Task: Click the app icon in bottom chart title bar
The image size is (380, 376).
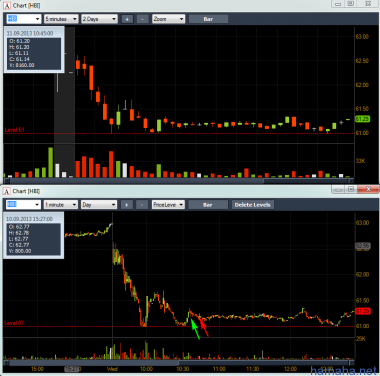Action: (x=7, y=191)
